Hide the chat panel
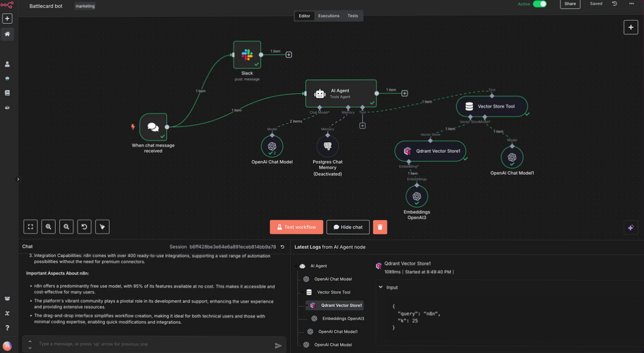This screenshot has width=644, height=353. [x=347, y=227]
